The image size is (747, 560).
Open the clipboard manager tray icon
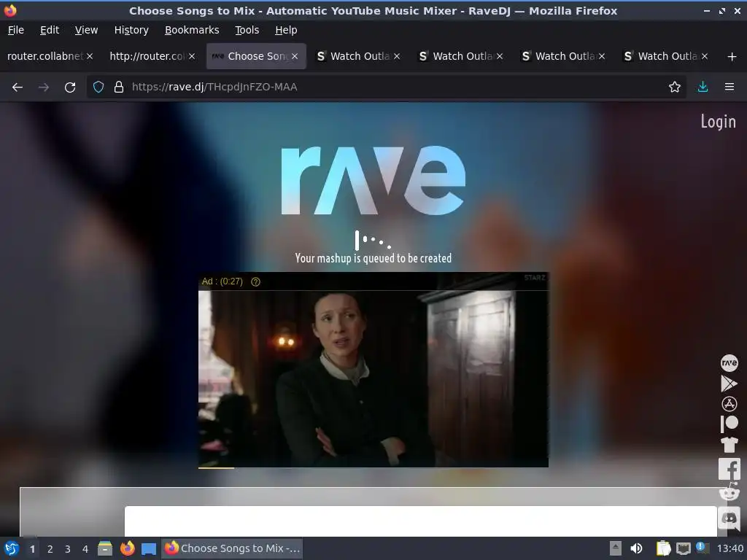click(662, 548)
